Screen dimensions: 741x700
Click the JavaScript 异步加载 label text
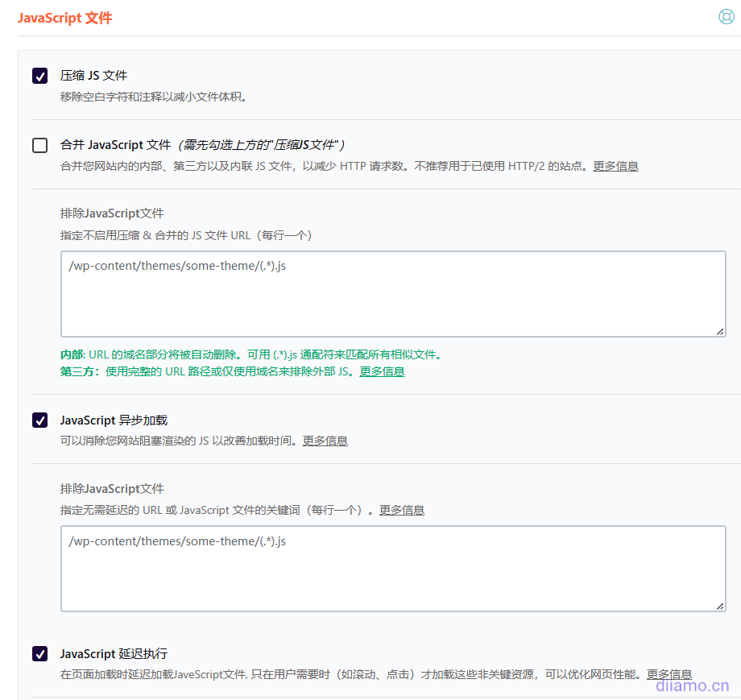point(114,420)
